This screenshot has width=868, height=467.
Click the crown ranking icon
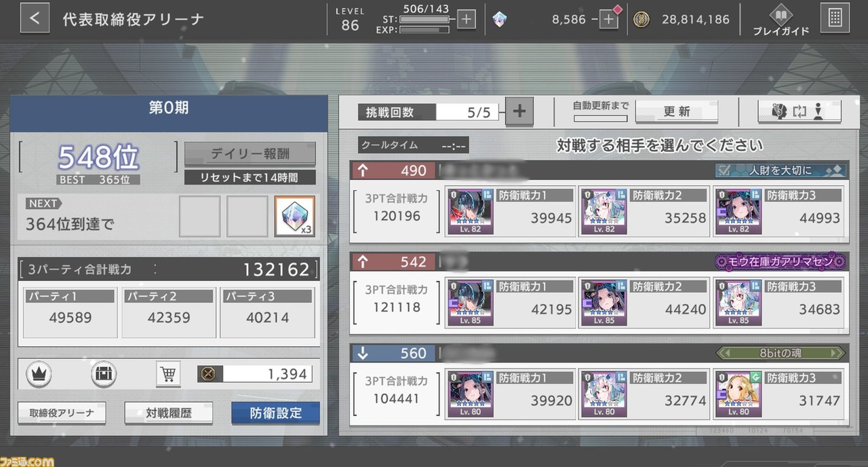coord(39,373)
